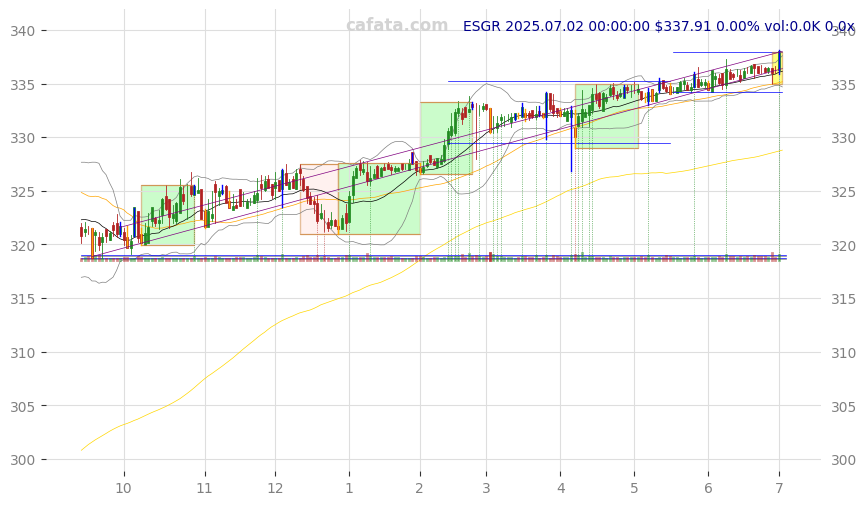
Task: Click the left axis label 325
Action: click(x=23, y=192)
